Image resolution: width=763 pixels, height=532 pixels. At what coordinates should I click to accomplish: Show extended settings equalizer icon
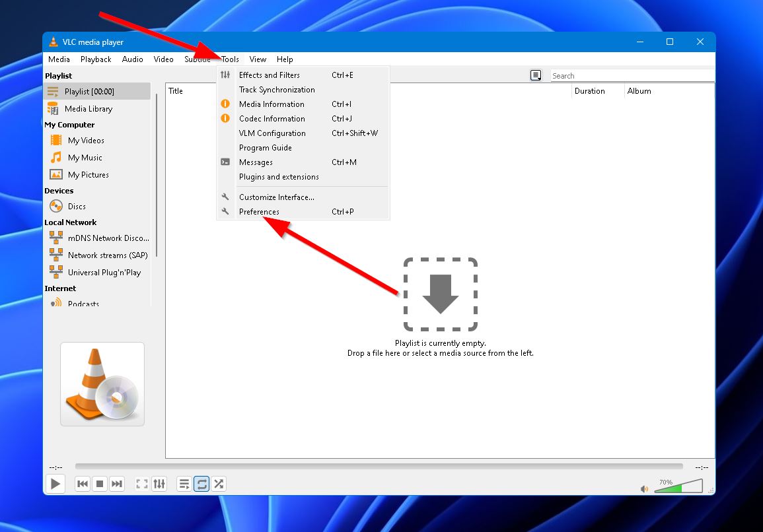coord(159,484)
